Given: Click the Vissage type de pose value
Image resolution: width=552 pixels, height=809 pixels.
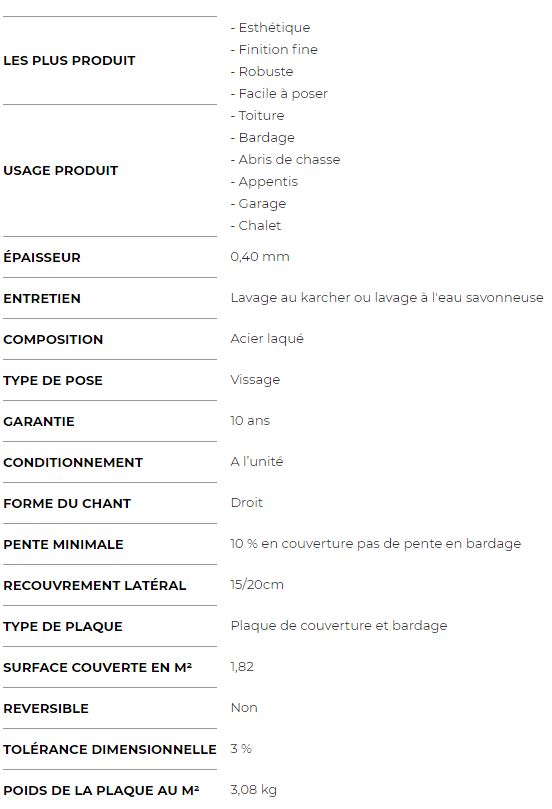Looking at the screenshot, I should 255,380.
